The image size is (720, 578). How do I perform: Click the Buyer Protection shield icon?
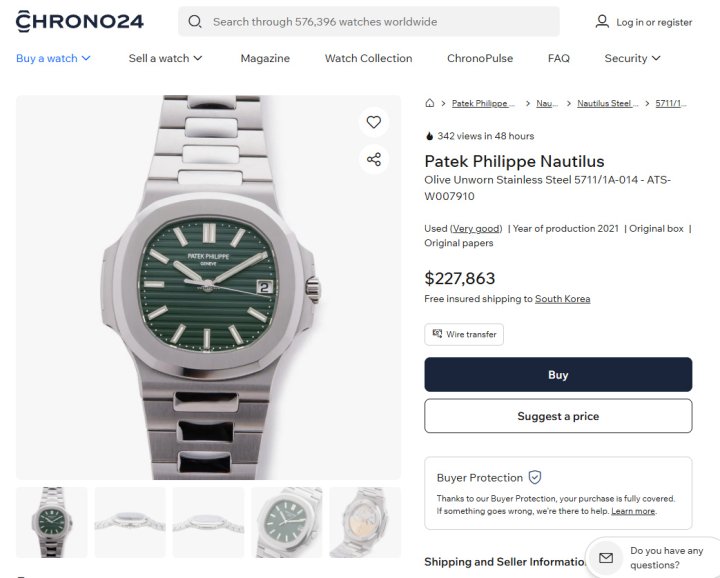click(x=535, y=478)
